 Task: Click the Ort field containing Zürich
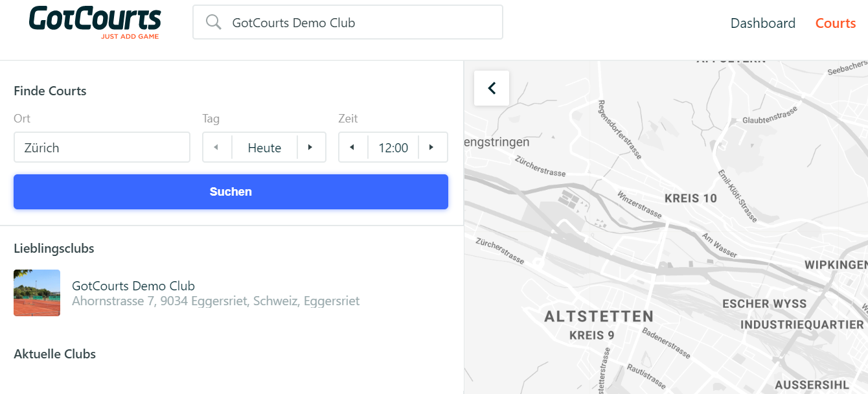(102, 148)
